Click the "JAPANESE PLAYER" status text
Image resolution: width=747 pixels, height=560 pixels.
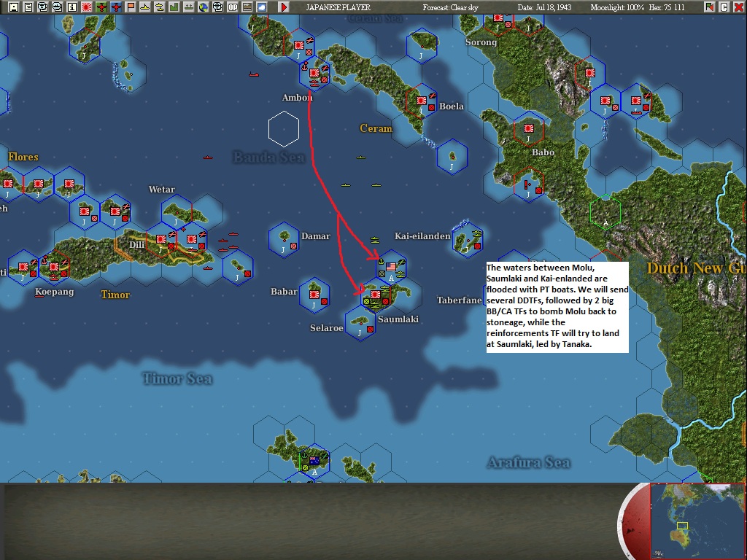pos(338,7)
